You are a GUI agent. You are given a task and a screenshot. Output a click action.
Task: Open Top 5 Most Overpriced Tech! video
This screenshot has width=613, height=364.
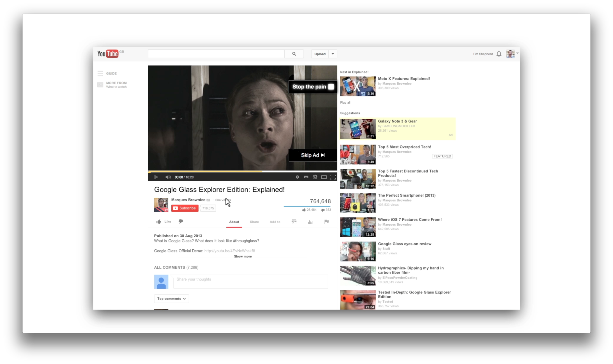pyautogui.click(x=404, y=147)
